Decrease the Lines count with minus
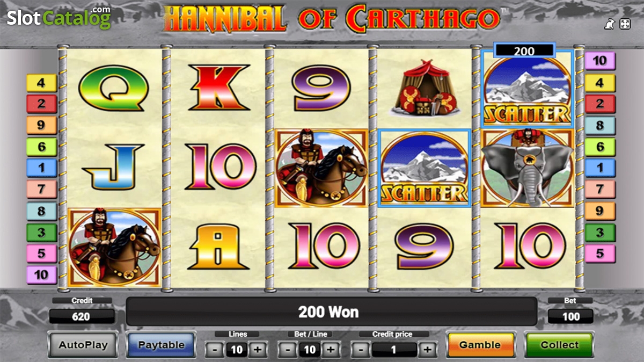This screenshot has height=362, width=644. [215, 350]
